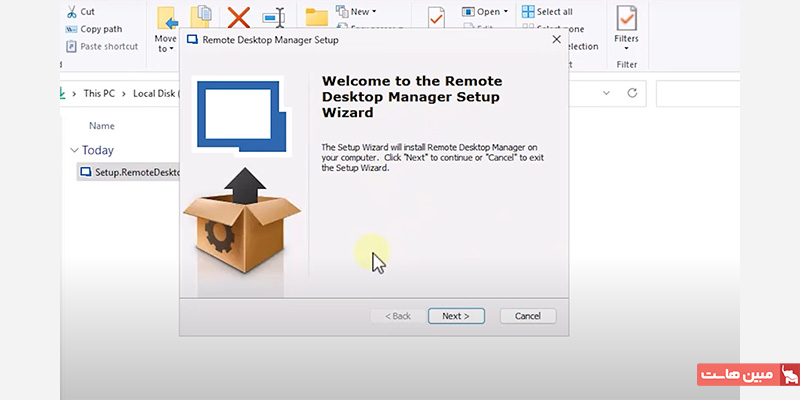Click the Copy to icon in Explorer ribbon
Screen dimensions: 800x400
(x=201, y=17)
